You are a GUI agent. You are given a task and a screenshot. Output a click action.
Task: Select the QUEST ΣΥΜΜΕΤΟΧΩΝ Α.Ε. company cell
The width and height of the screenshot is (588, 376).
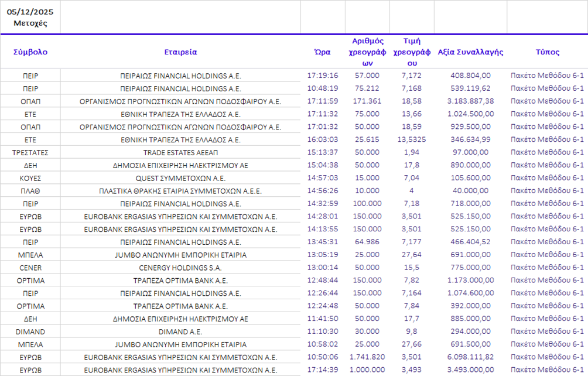[180, 178]
